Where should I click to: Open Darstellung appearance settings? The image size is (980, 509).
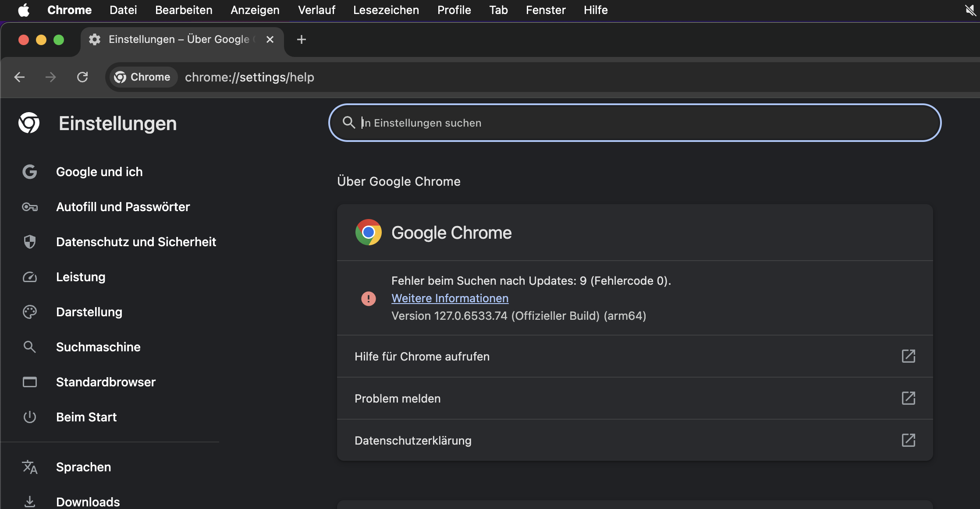89,312
